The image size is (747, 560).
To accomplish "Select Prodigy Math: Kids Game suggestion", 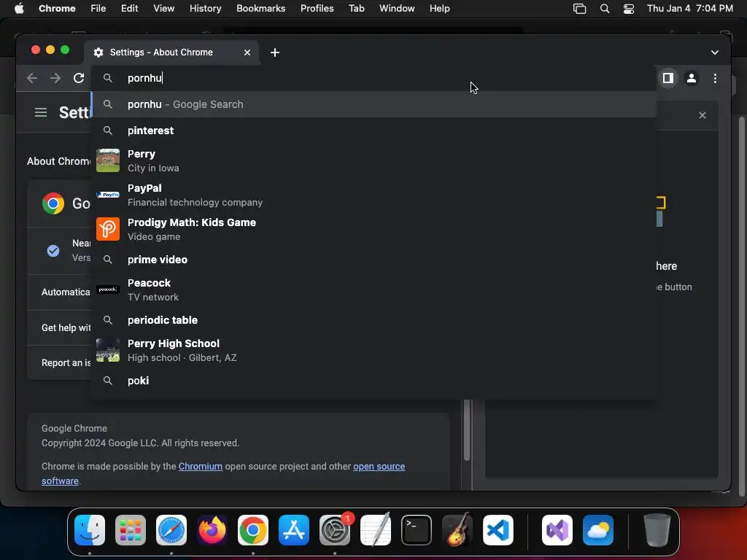I will [374, 229].
